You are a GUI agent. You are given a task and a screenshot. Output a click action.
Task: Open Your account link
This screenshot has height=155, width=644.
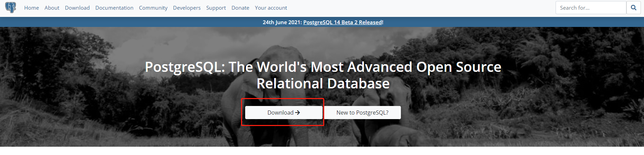point(271,8)
